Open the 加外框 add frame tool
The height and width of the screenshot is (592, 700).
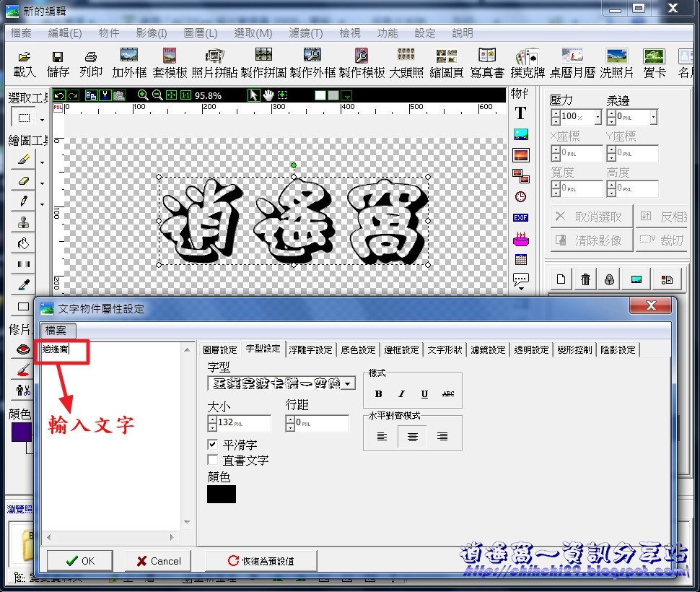[129, 64]
